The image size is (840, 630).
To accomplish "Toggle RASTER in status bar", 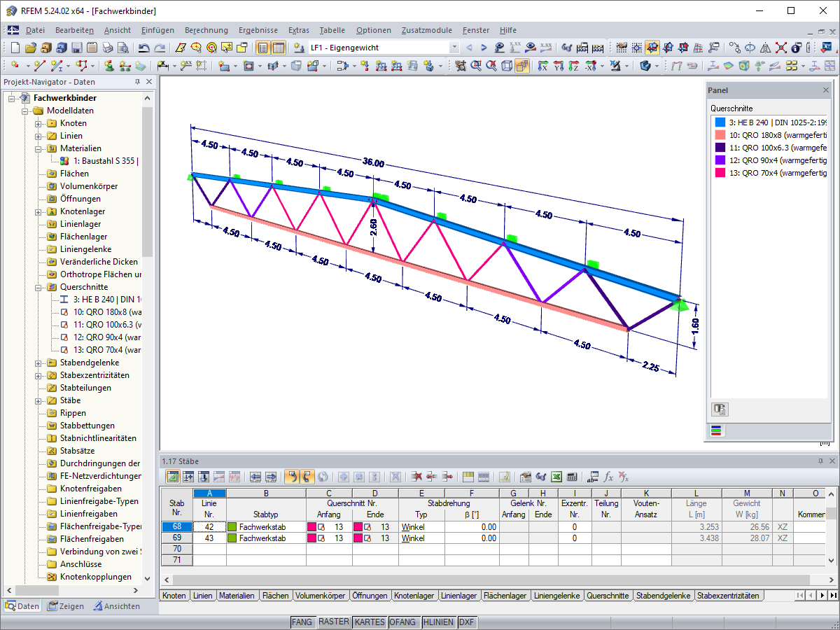I will click(x=333, y=622).
